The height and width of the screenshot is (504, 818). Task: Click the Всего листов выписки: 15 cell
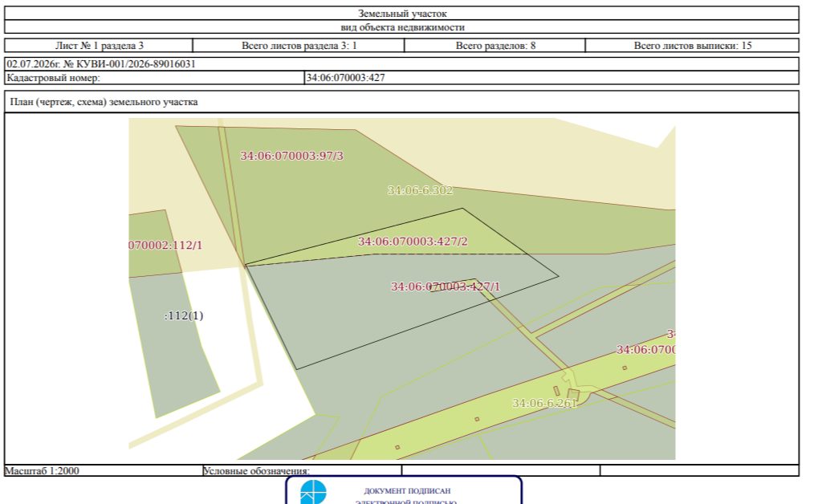(x=692, y=46)
